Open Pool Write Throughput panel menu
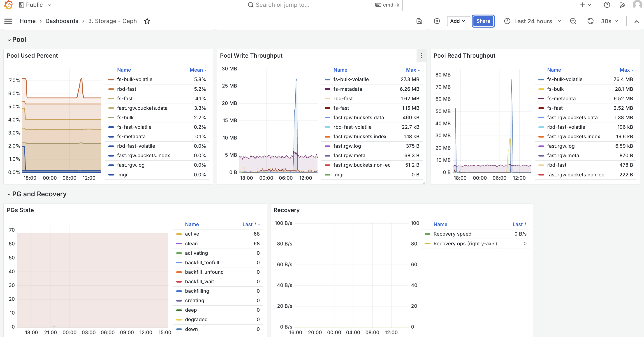 421,56
